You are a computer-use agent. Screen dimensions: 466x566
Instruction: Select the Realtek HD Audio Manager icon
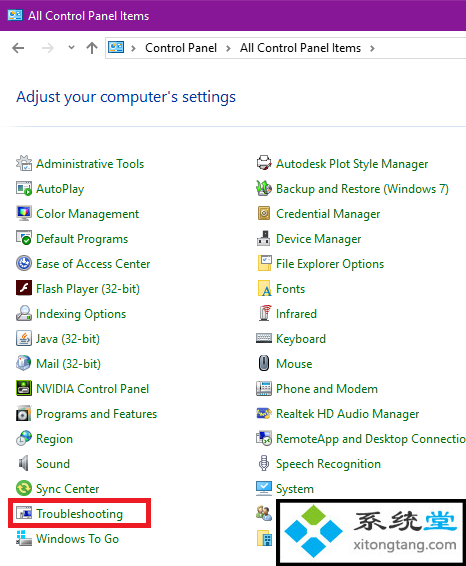264,413
